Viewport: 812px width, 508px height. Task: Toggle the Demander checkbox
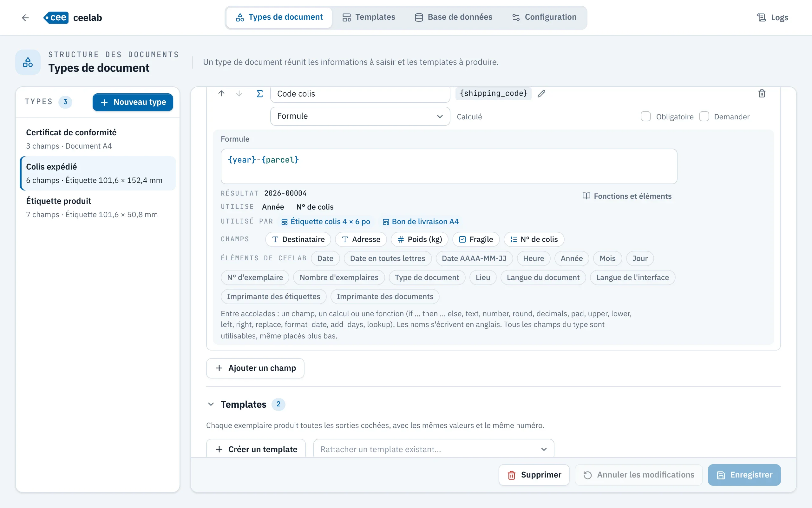704,116
